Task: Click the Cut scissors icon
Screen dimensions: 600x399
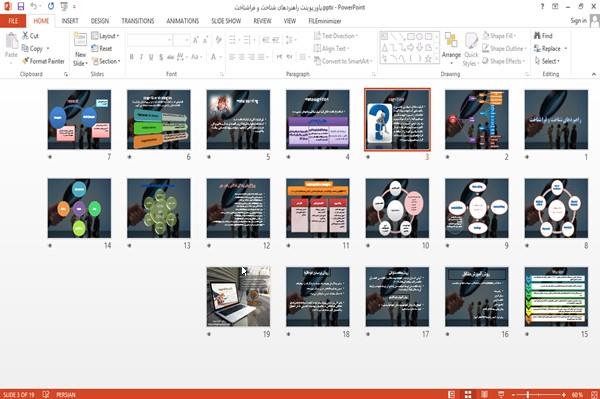Action: click(26, 36)
